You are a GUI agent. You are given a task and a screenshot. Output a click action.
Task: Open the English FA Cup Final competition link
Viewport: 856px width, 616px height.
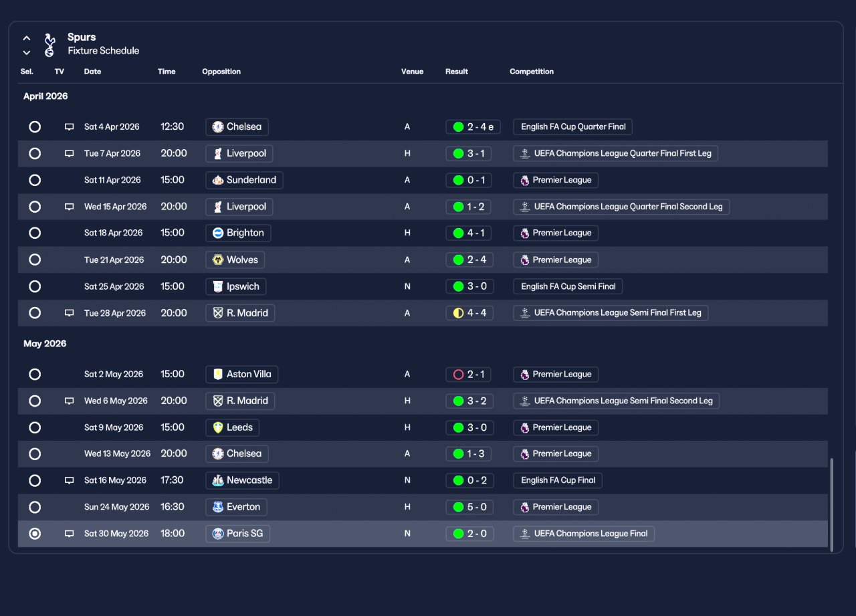(558, 480)
